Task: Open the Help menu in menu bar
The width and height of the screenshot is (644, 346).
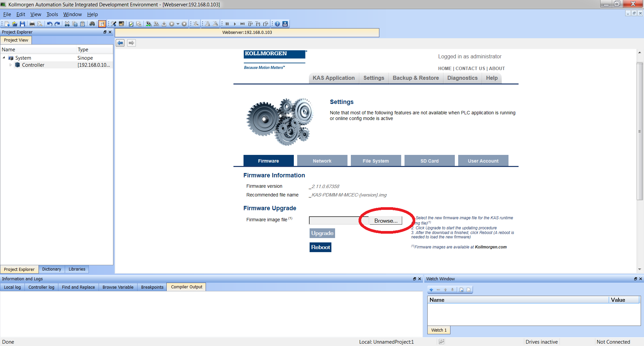Action: [92, 14]
